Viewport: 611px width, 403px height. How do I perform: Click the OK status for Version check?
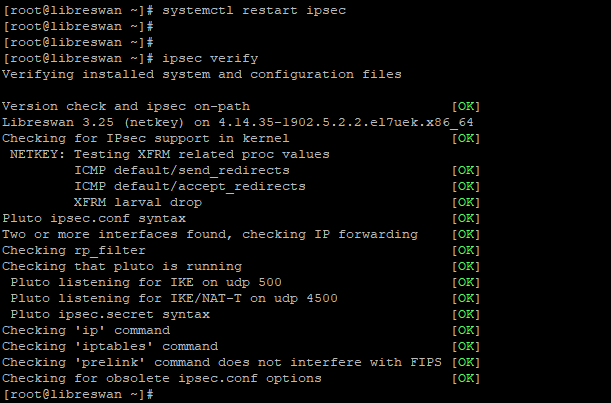(465, 106)
